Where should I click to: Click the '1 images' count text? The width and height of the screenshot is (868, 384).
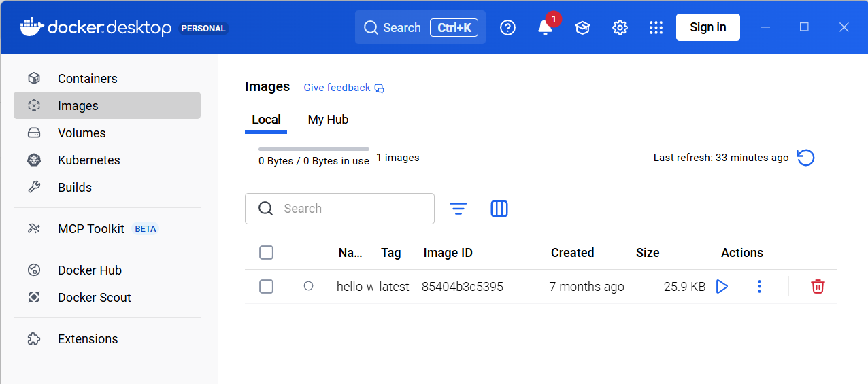(398, 158)
